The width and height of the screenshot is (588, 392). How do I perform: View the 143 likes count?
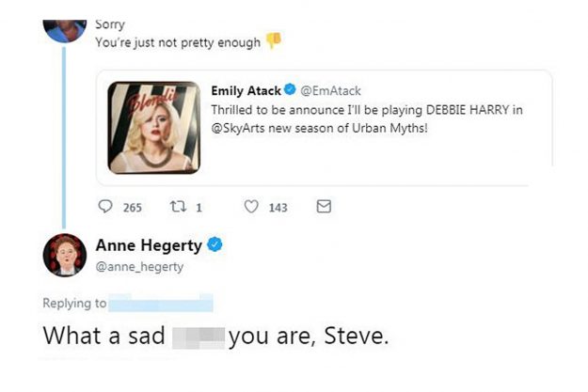[x=278, y=207]
